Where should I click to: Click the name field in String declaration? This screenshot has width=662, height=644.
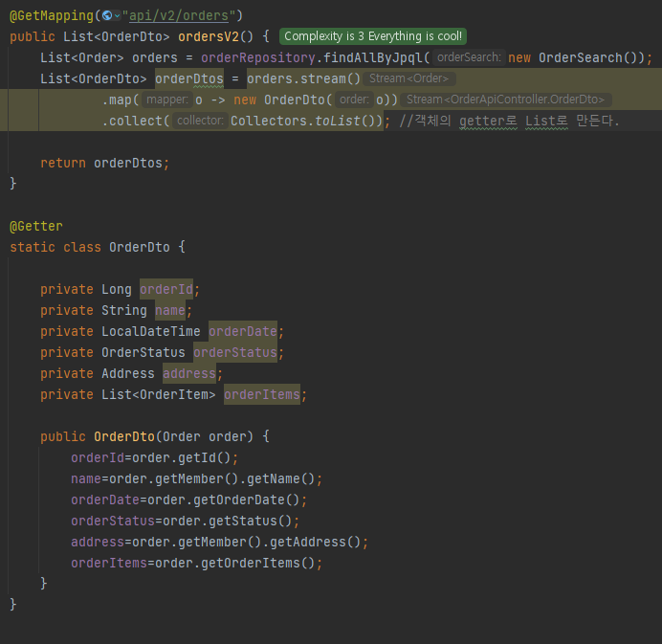coord(169,310)
